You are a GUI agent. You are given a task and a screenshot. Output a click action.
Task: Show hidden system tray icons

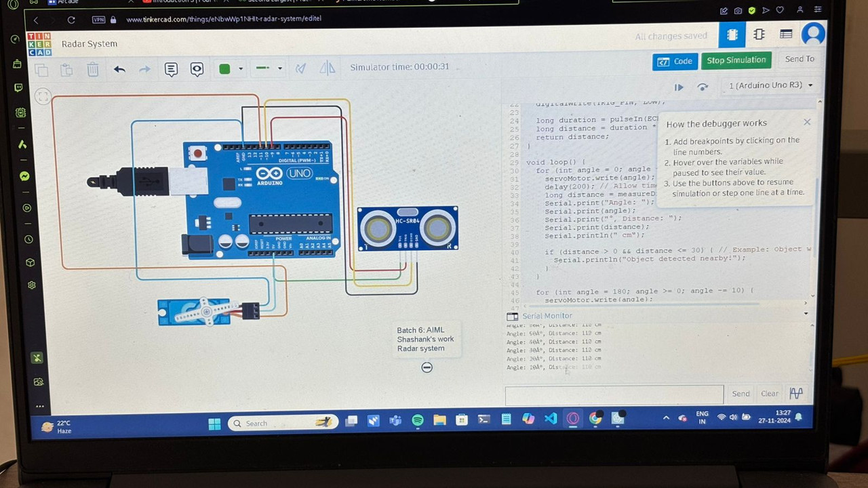tap(666, 418)
